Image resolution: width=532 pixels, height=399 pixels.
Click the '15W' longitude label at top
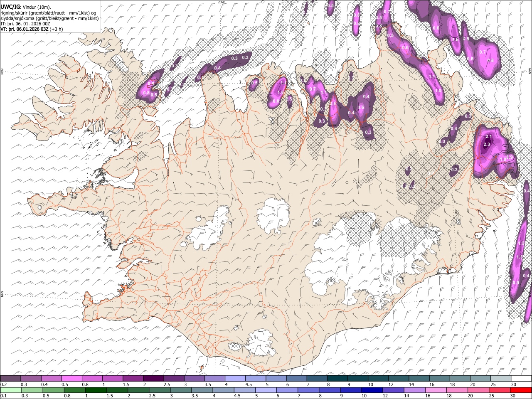pos(441,2)
